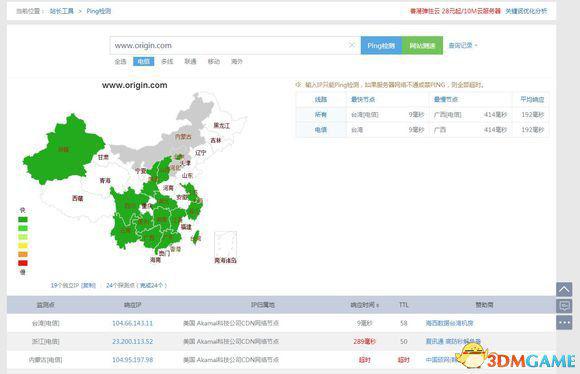Open the 站长工具 breadcrumb link
This screenshot has height=374, width=580.
coord(62,11)
